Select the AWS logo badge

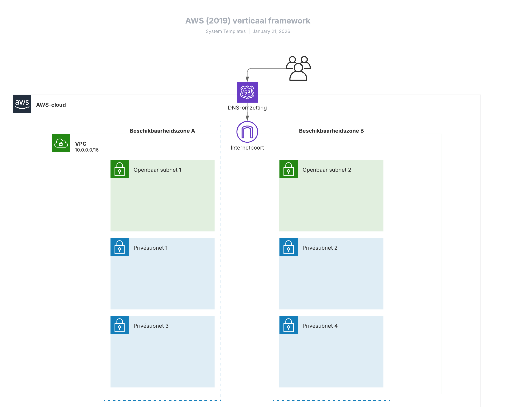[x=22, y=104]
